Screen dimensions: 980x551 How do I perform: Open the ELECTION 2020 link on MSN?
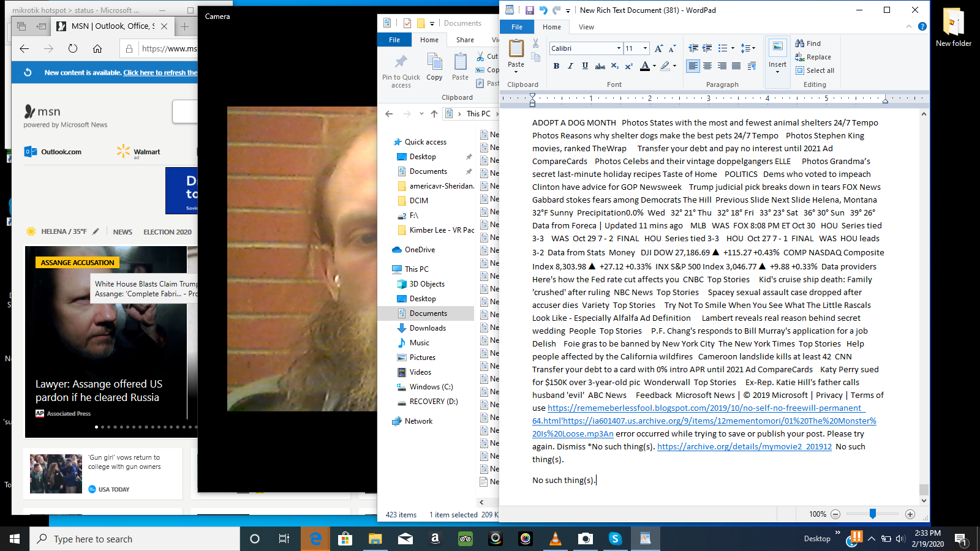click(167, 232)
